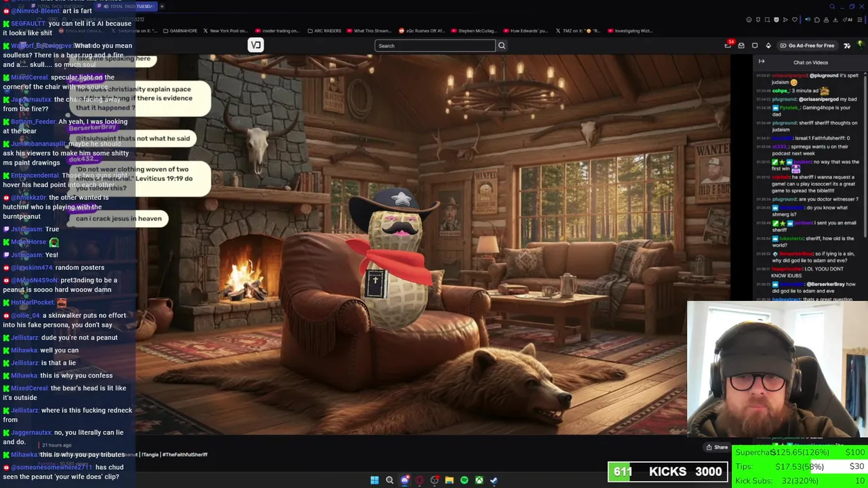
Task: Click the chat bubble icon right of messages
Action: (x=755, y=45)
